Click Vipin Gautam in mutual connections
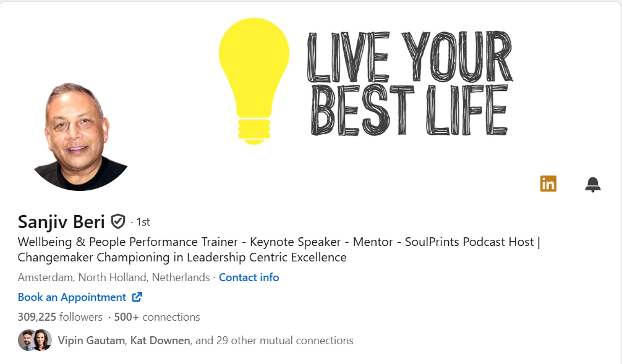This screenshot has height=364, width=622. tap(91, 341)
